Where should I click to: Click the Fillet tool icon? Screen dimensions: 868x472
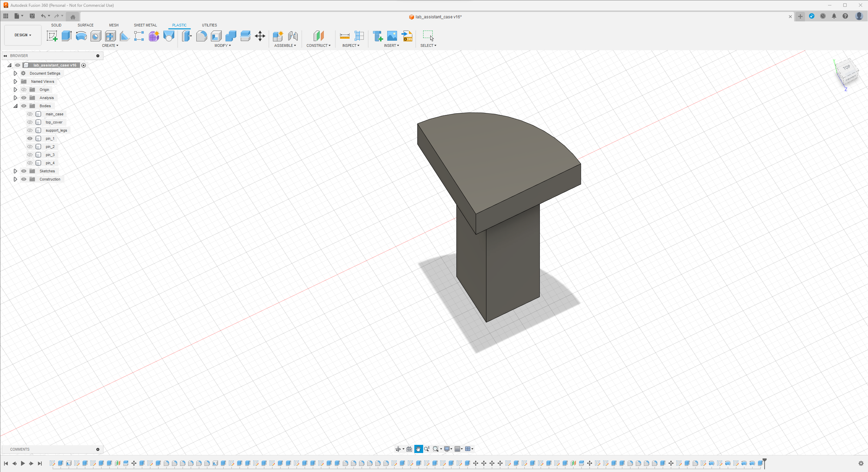tap(200, 36)
